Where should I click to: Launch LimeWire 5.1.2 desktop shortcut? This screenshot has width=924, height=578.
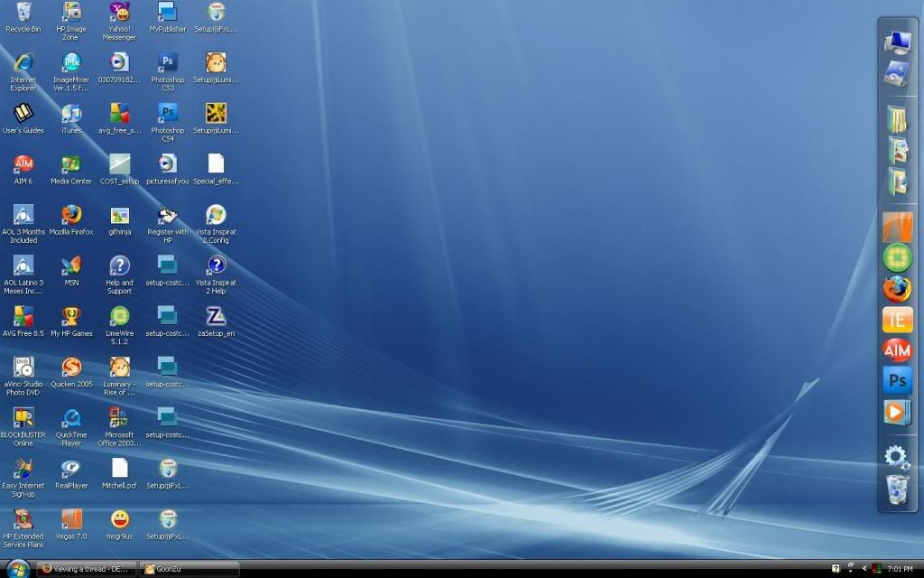tap(120, 325)
